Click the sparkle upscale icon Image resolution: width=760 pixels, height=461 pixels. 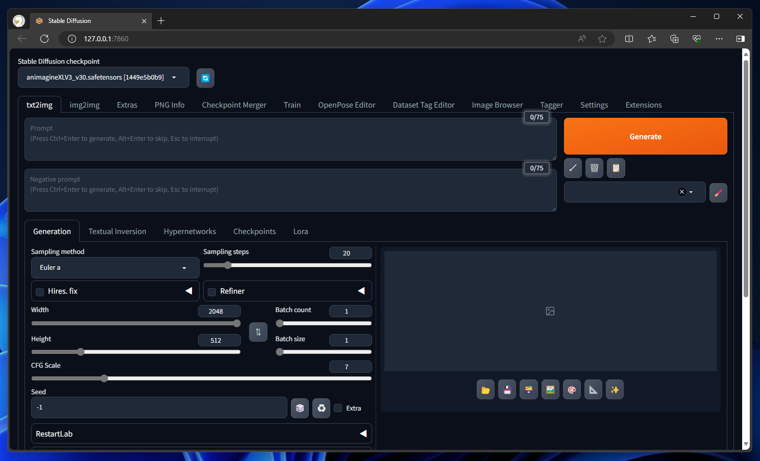pyautogui.click(x=615, y=390)
